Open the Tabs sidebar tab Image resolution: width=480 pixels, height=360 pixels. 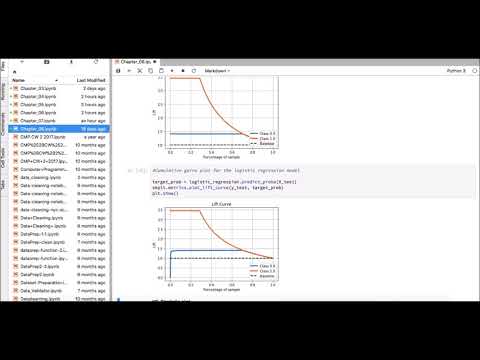click(3, 184)
